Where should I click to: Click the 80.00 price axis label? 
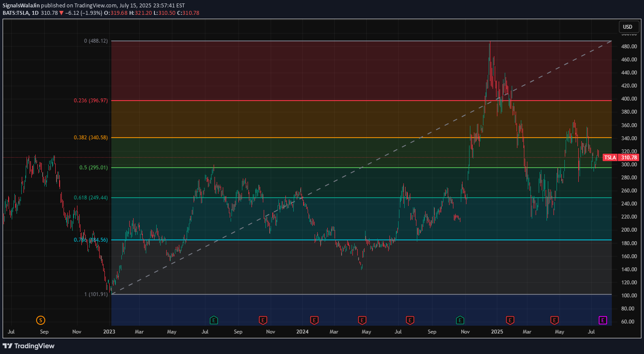628,309
